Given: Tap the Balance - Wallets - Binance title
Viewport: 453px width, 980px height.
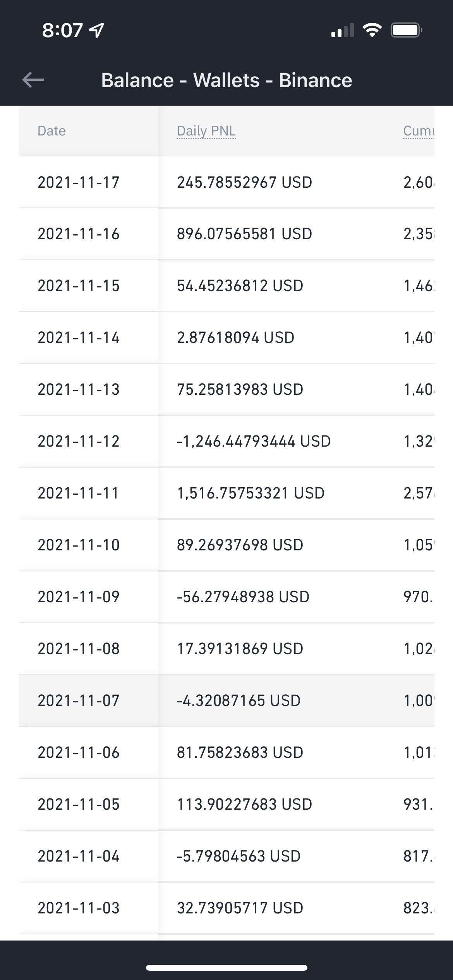Looking at the screenshot, I should tap(226, 81).
